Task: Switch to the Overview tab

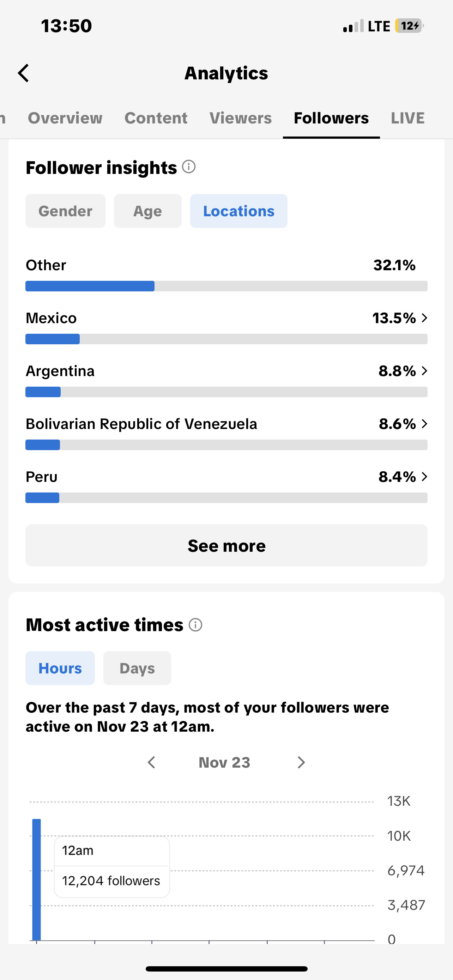Action: [x=65, y=118]
